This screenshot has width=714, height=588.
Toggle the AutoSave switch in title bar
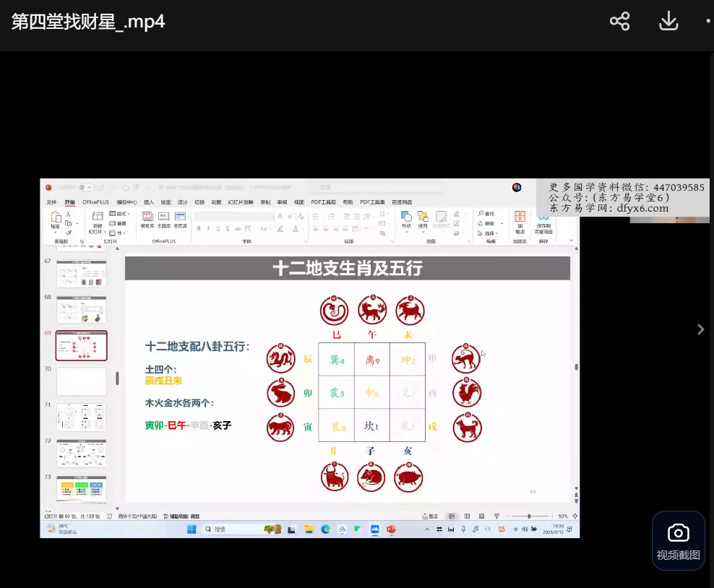(x=86, y=187)
